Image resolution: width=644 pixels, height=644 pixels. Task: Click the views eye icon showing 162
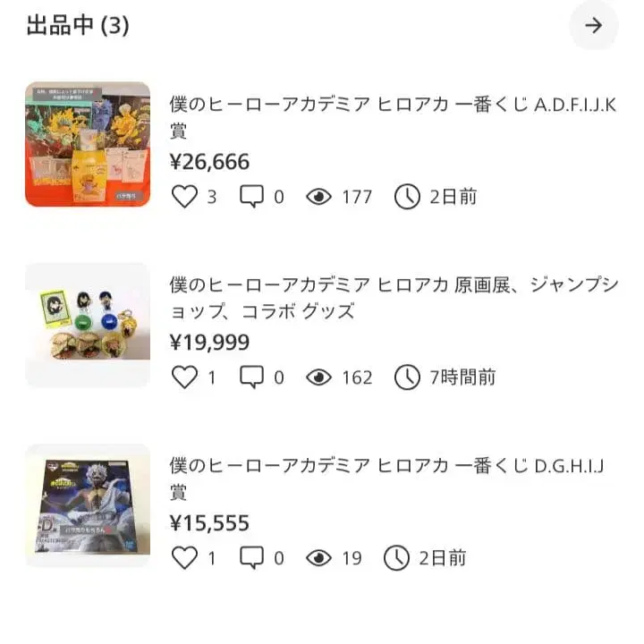point(318,377)
